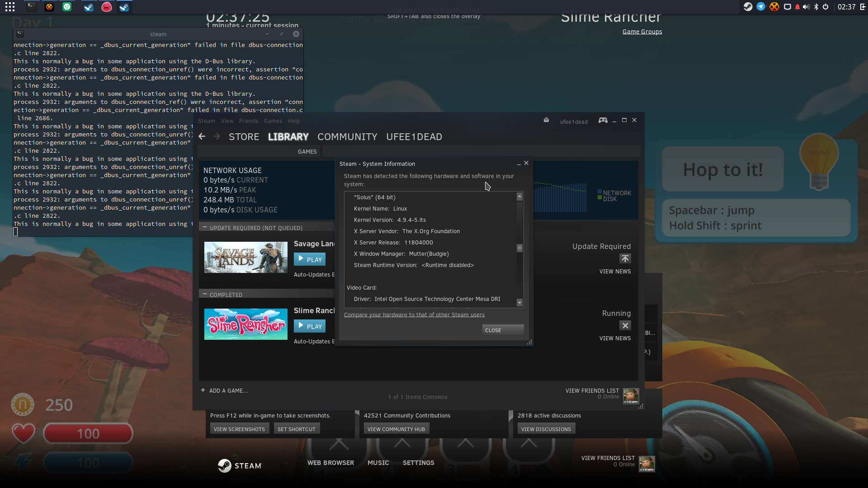The height and width of the screenshot is (488, 868).
Task: Open the power menu icon
Action: [826, 7]
